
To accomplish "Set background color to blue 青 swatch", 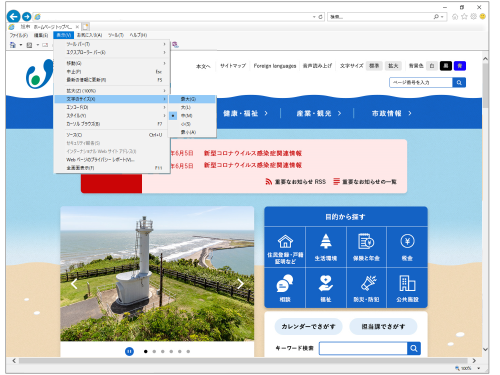I will [460, 66].
